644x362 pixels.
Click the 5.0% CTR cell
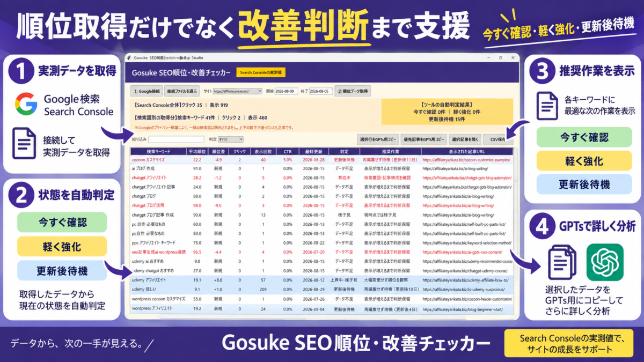point(288,159)
